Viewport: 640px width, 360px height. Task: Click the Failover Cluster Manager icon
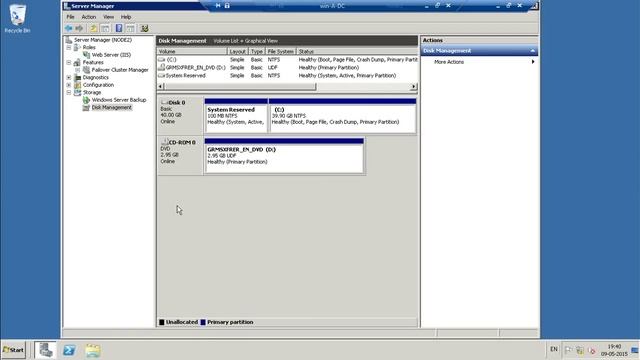tap(86, 70)
